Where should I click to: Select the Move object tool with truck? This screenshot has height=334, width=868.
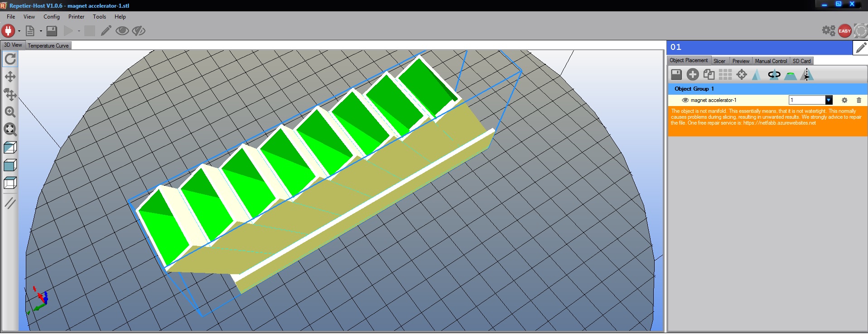[x=10, y=94]
